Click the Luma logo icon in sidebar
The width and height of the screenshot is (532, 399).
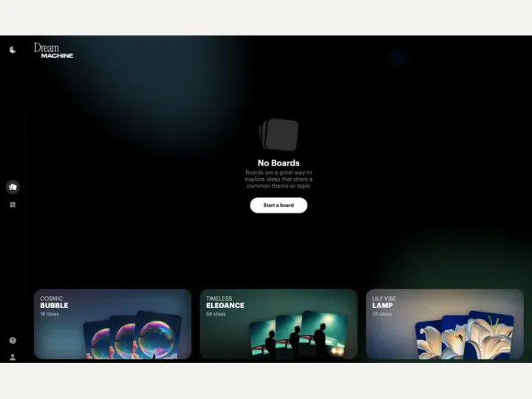(13, 50)
